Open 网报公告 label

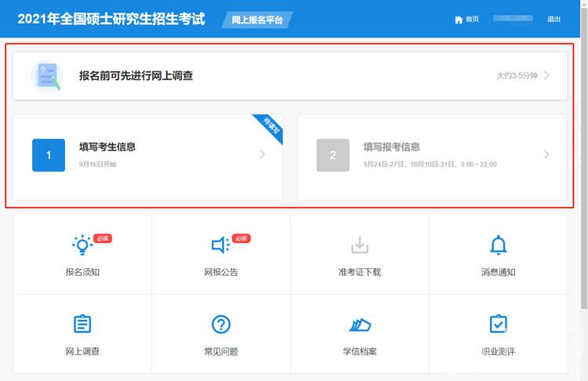coord(221,272)
